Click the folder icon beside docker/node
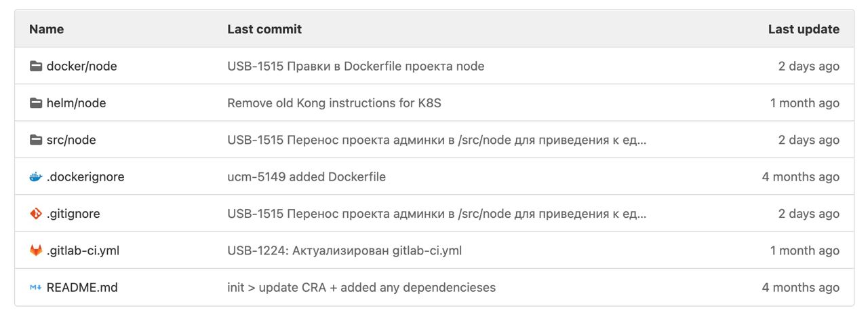 (x=36, y=66)
